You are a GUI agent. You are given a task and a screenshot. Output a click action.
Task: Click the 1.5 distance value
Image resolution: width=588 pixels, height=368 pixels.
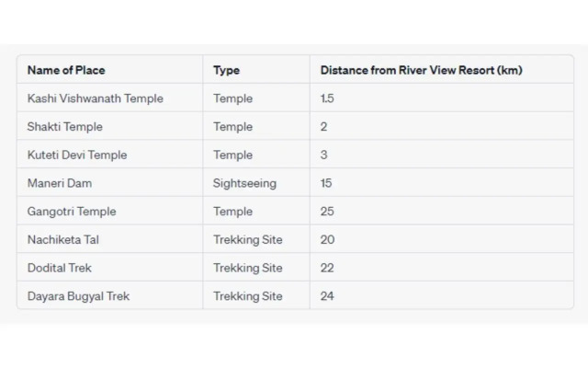tap(327, 98)
